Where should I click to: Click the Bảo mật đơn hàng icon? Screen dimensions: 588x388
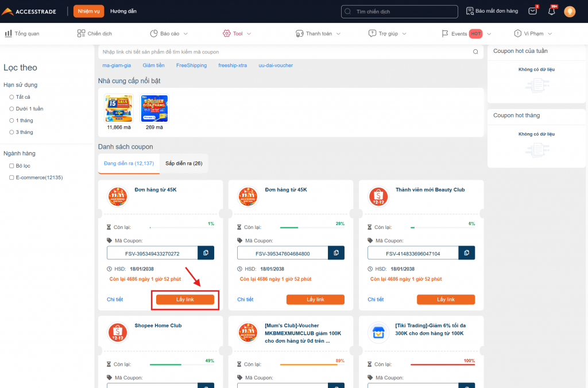tap(470, 11)
